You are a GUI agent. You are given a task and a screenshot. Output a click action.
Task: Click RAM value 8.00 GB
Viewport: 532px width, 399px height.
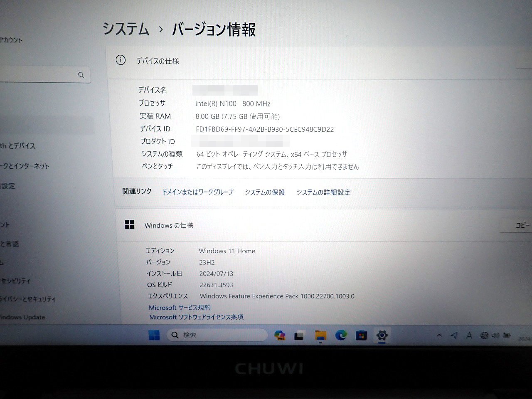[237, 116]
